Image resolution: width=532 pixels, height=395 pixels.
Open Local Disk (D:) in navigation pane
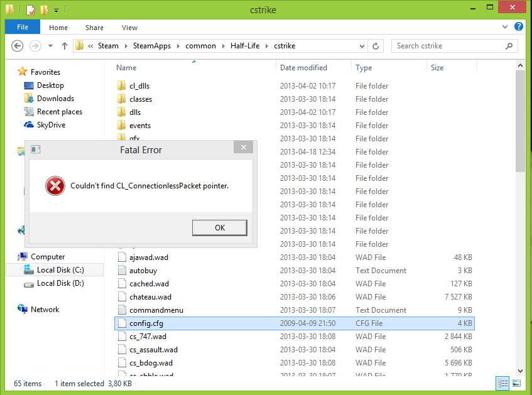[60, 283]
